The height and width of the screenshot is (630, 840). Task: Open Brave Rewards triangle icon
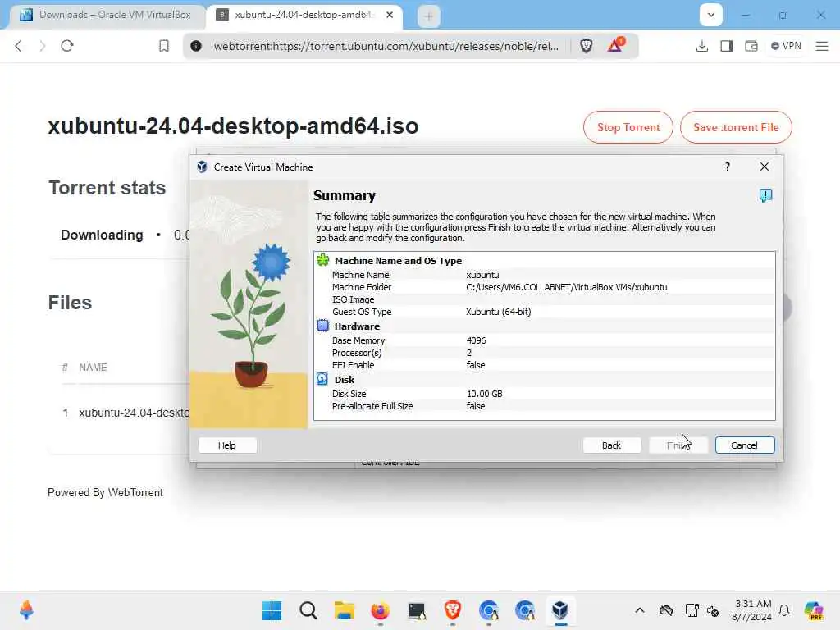coord(615,45)
